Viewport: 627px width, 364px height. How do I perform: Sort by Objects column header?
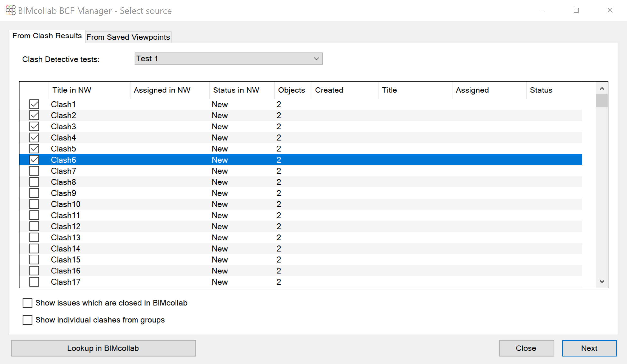point(293,90)
